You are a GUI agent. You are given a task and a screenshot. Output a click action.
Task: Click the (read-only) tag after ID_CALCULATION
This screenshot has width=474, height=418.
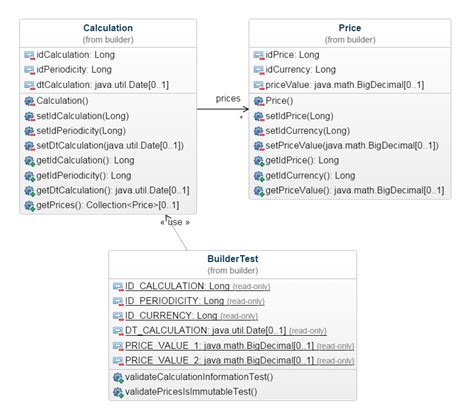251,287
